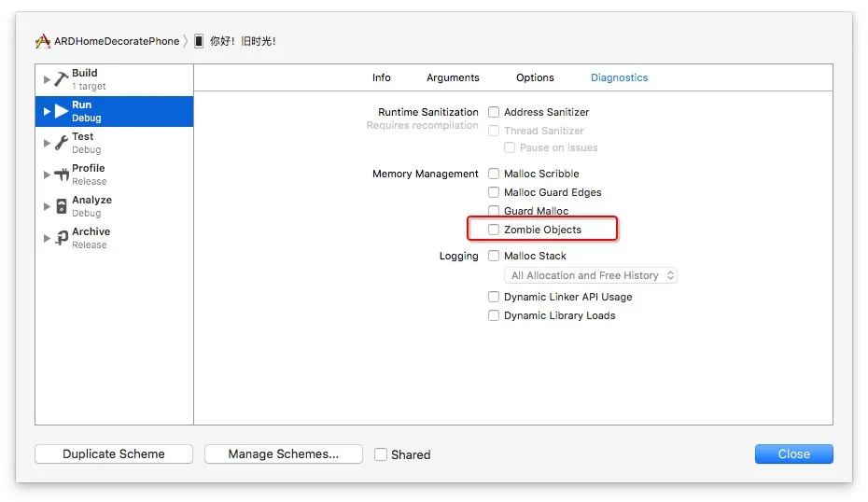Click the ARDHomeDecoratePhone app icon

(43, 41)
